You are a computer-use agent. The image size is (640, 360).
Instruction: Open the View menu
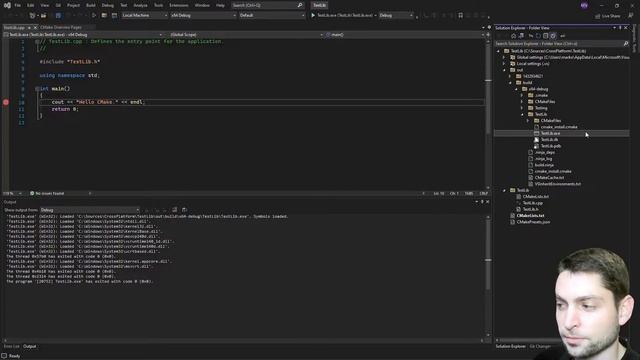tap(45, 5)
